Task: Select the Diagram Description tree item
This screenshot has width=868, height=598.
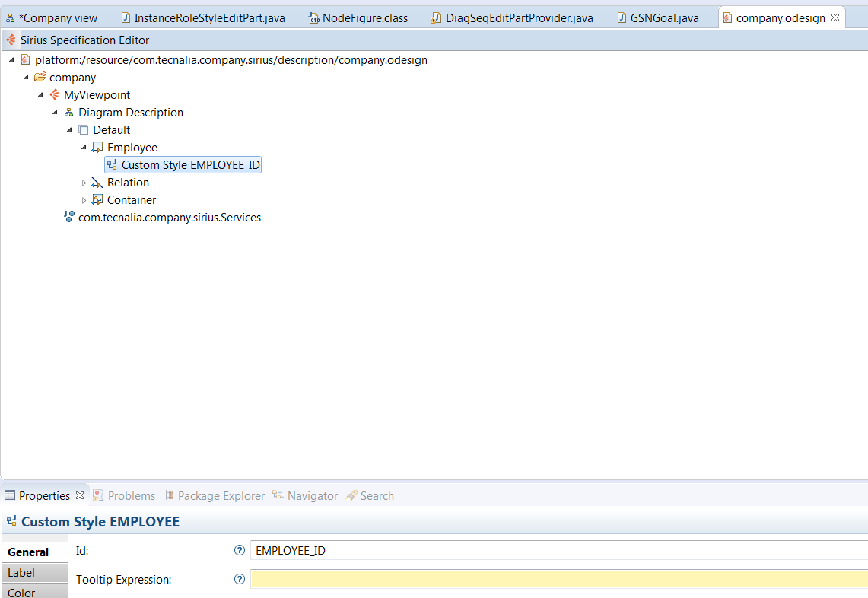Action: click(131, 113)
